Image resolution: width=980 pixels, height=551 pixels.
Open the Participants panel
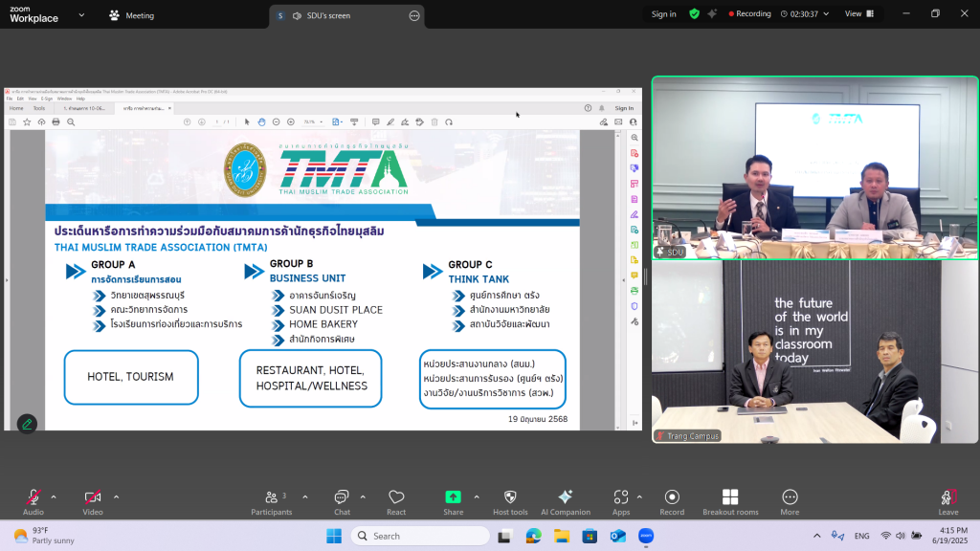coord(272,497)
